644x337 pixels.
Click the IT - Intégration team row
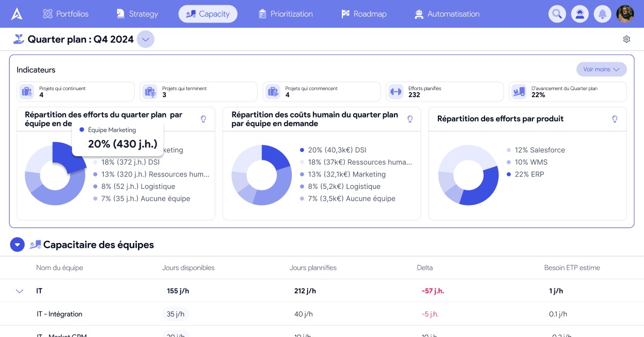pos(60,314)
